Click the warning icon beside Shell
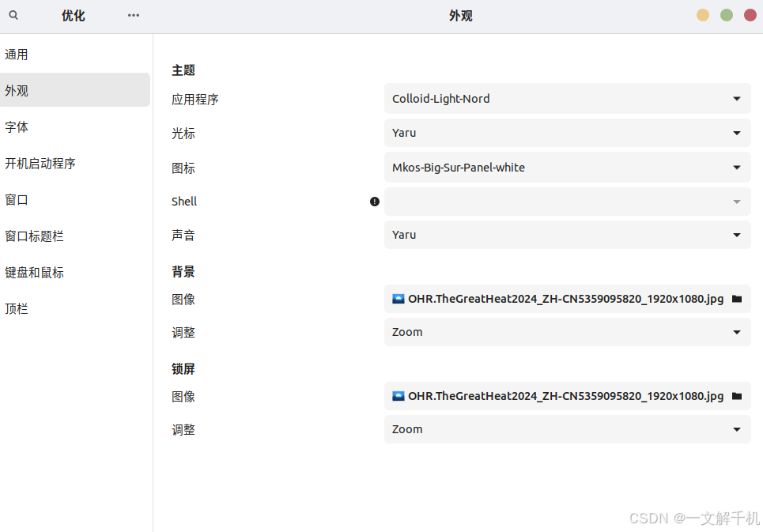This screenshot has height=532, width=763. (375, 202)
